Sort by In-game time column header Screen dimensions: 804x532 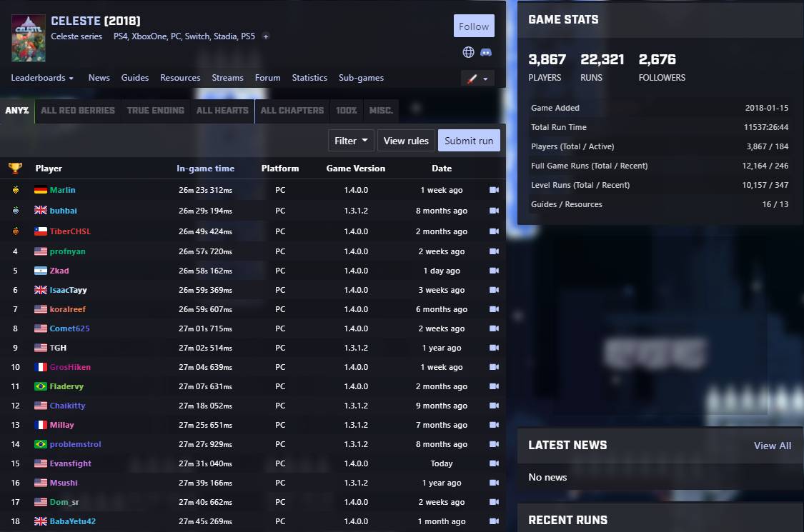click(x=206, y=168)
